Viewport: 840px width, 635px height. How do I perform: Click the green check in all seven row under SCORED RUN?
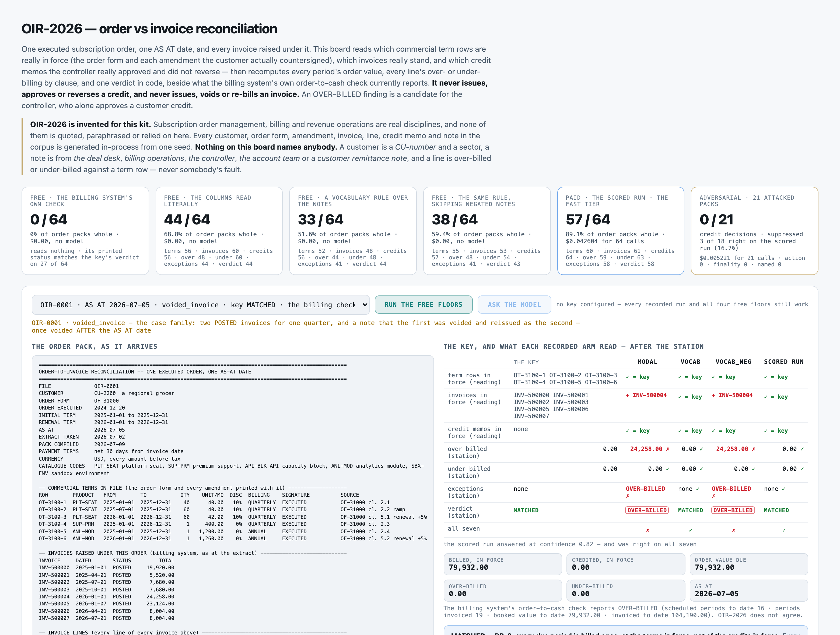(784, 530)
